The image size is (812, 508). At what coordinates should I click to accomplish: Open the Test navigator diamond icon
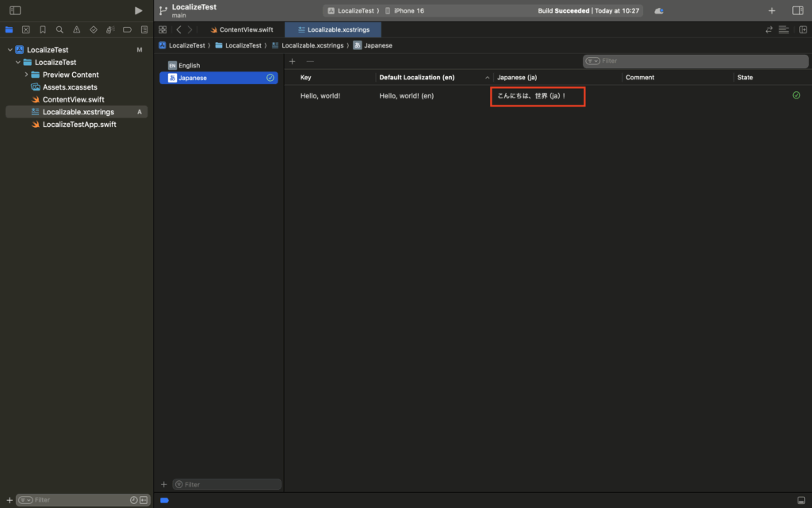click(94, 29)
